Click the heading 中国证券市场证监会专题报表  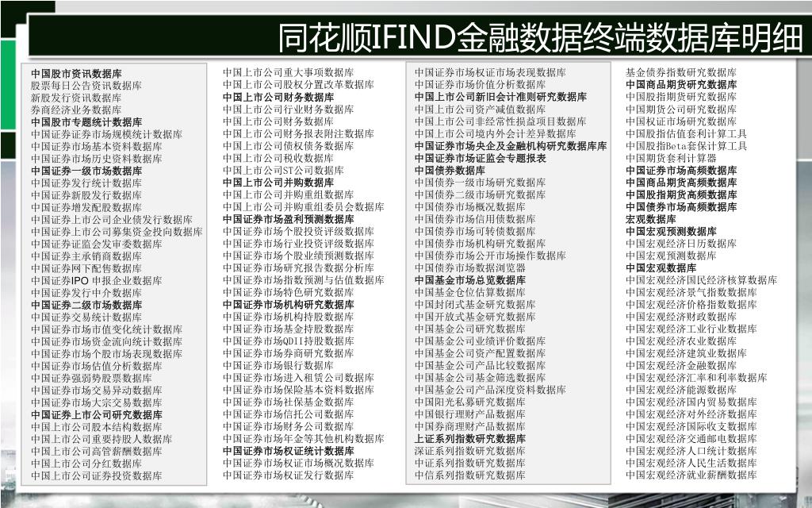(x=480, y=158)
